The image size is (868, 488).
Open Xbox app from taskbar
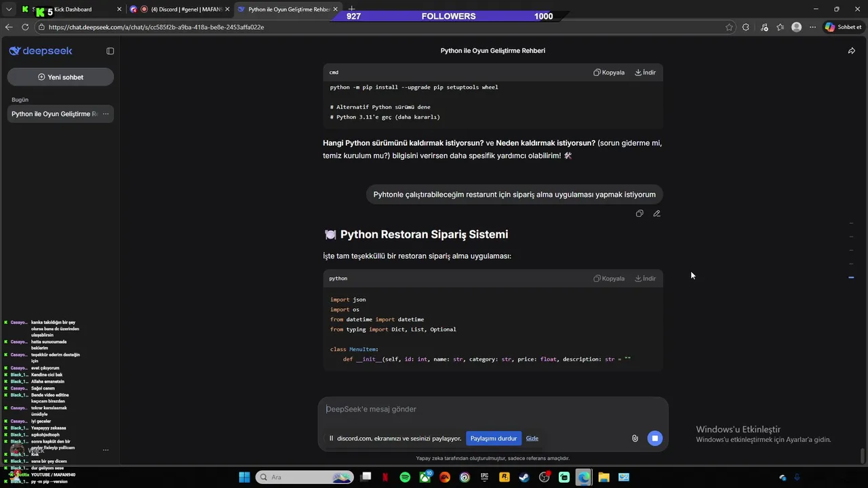tap(425, 477)
